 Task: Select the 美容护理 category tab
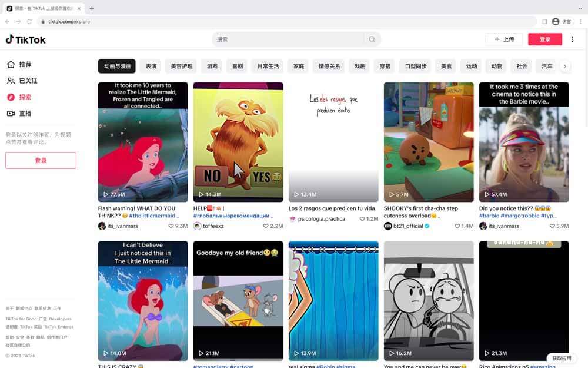[182, 66]
